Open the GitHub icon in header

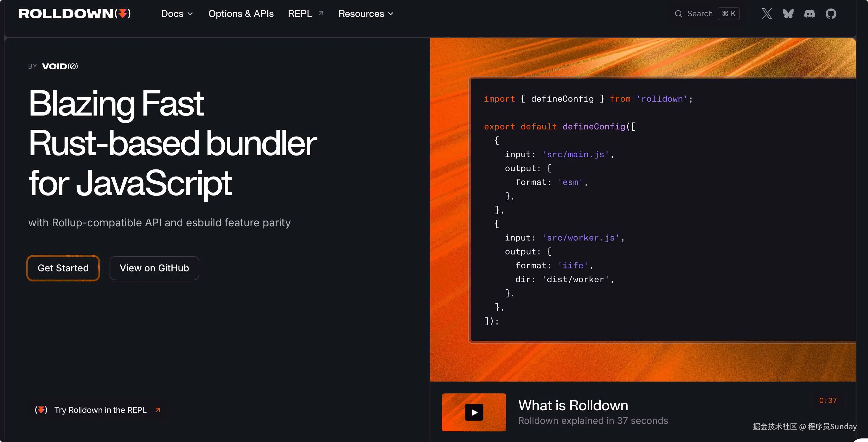[831, 14]
